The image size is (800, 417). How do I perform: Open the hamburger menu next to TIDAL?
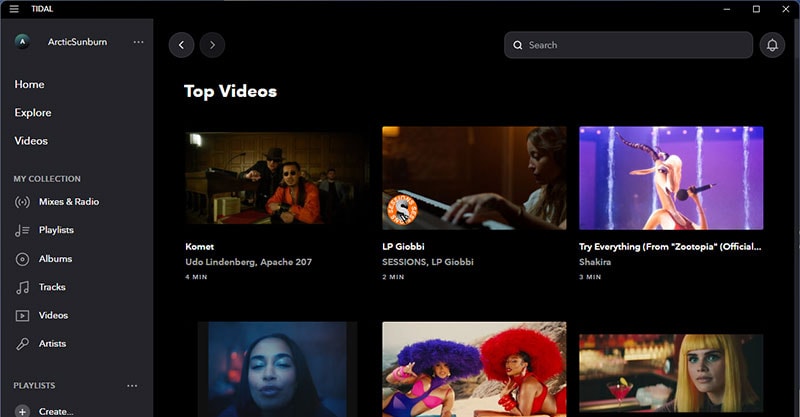[x=14, y=9]
